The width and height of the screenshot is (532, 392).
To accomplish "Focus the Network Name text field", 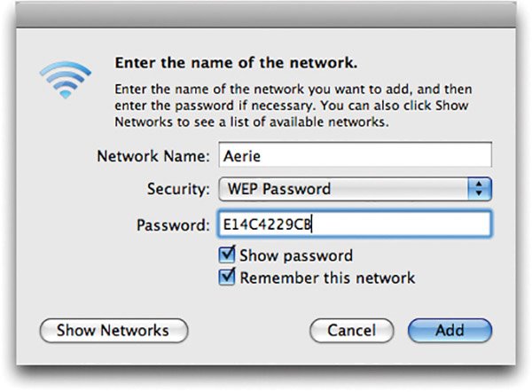I will (353, 156).
